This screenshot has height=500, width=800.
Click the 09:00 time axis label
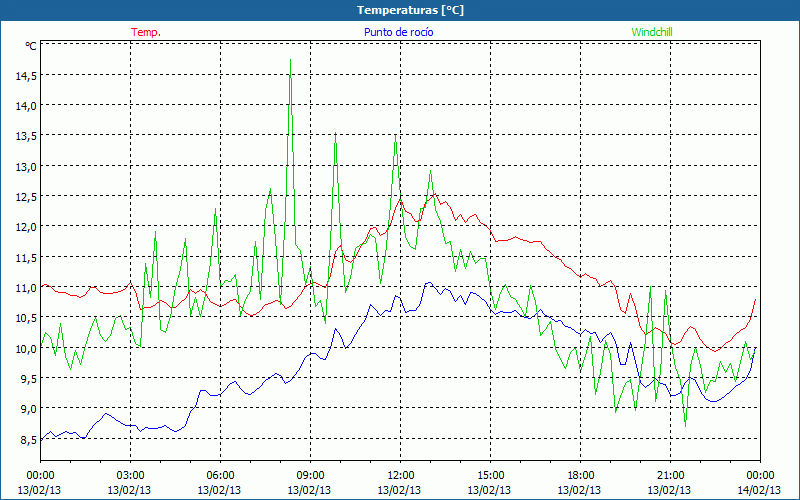pos(310,475)
